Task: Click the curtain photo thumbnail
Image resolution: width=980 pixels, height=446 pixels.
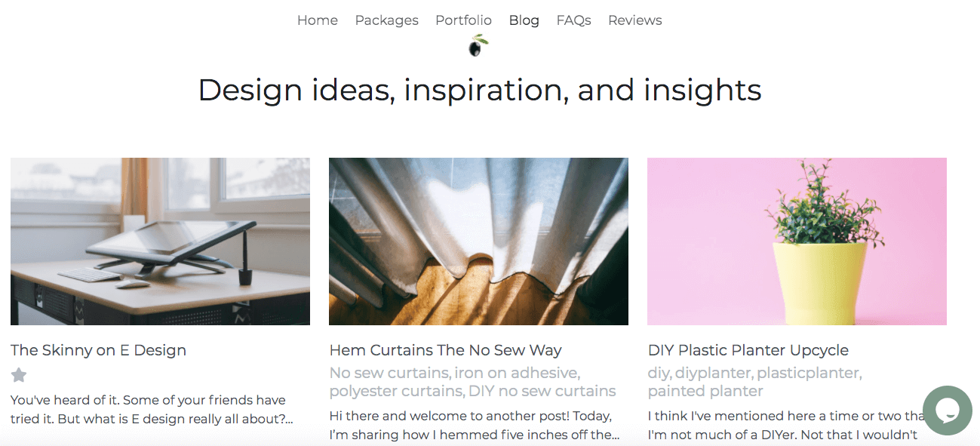Action: [478, 241]
